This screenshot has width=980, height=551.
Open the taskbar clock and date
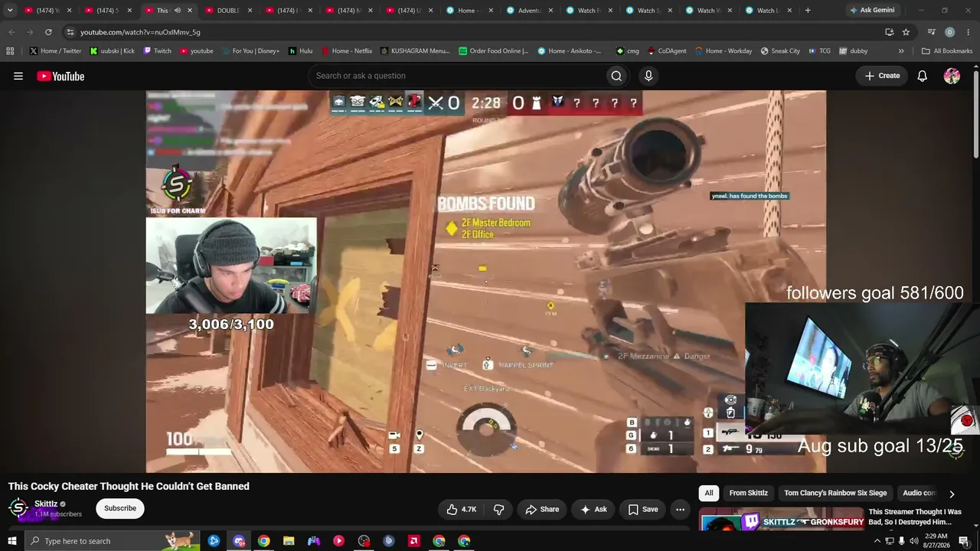pos(936,541)
